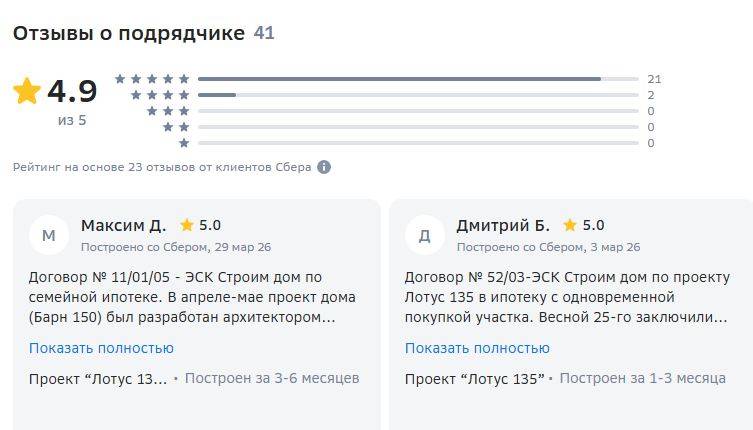
Task: Click the five-star rating bar
Action: click(418, 79)
